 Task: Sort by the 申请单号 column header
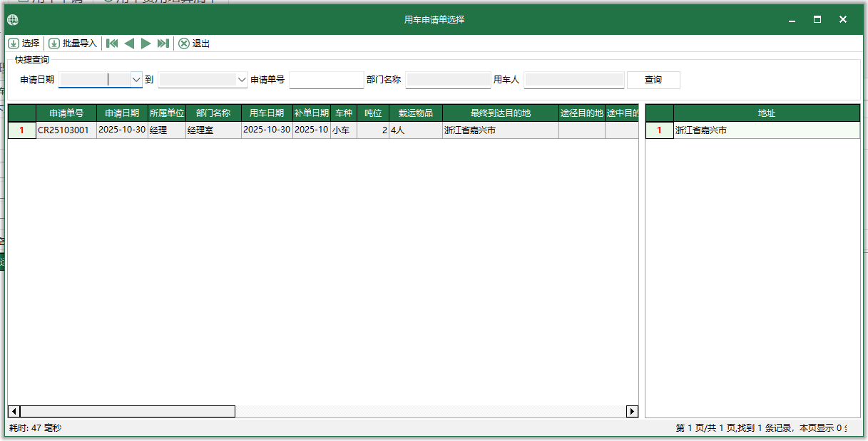67,113
